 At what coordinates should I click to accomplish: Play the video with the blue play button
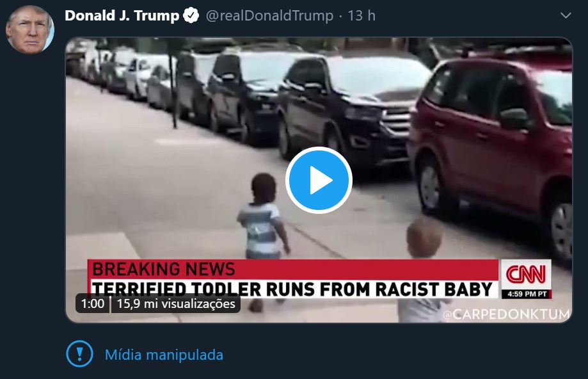[x=319, y=181]
